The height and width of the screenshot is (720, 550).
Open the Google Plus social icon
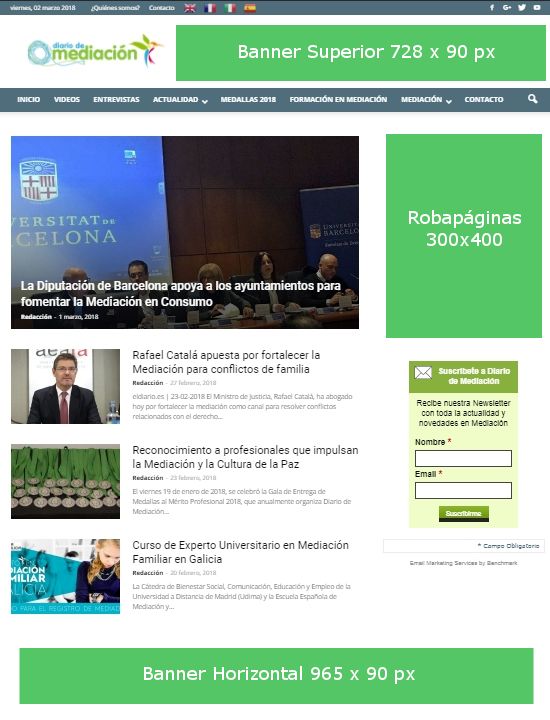[507, 7]
